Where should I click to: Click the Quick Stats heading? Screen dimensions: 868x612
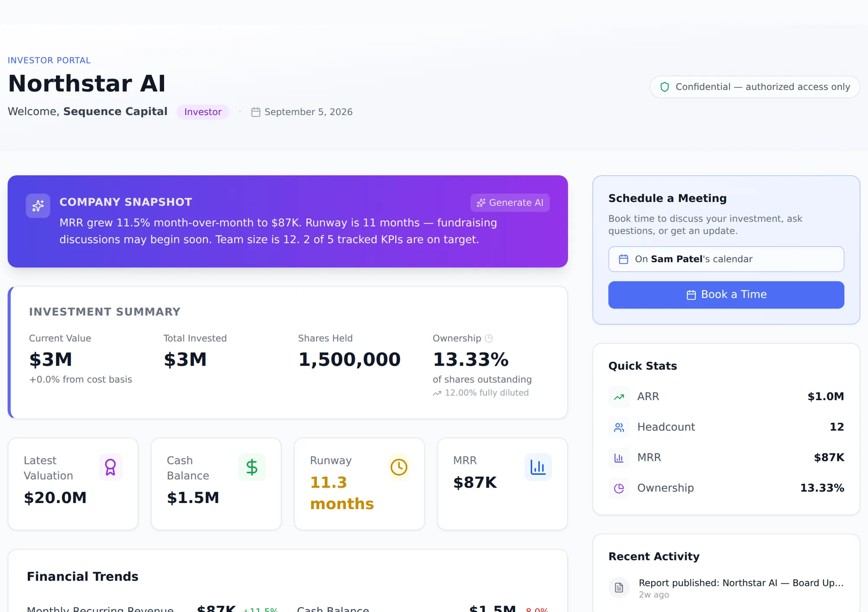click(x=642, y=366)
